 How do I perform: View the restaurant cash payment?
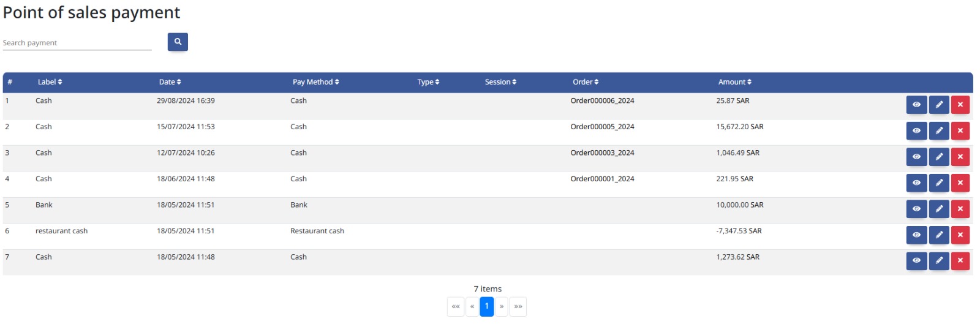[x=916, y=235]
